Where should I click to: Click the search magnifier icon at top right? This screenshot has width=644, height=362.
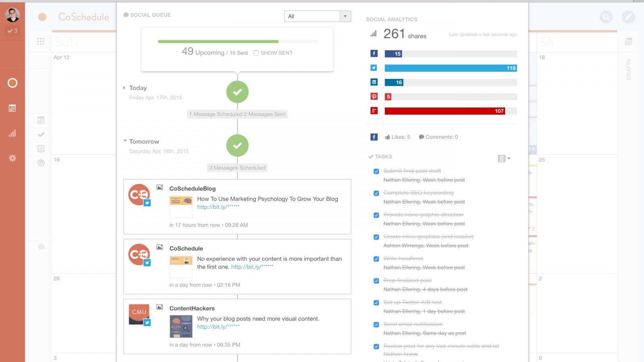tap(606, 17)
